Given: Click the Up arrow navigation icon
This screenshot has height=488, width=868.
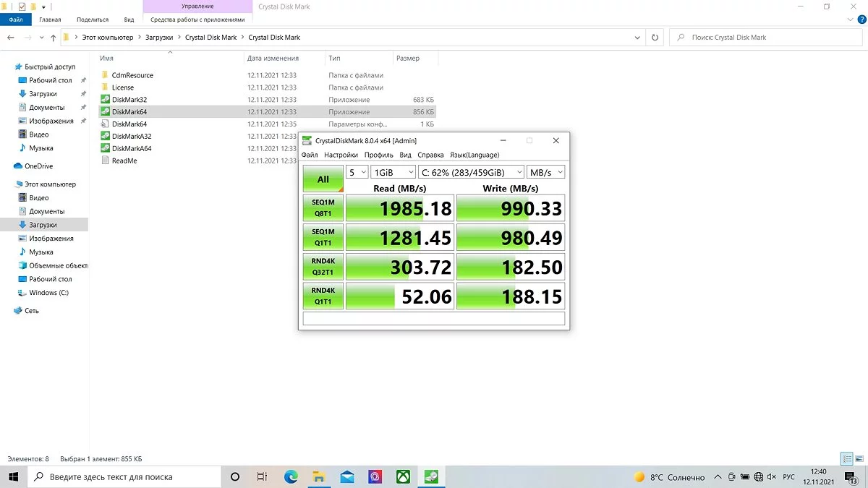Looking at the screenshot, I should pos(53,38).
